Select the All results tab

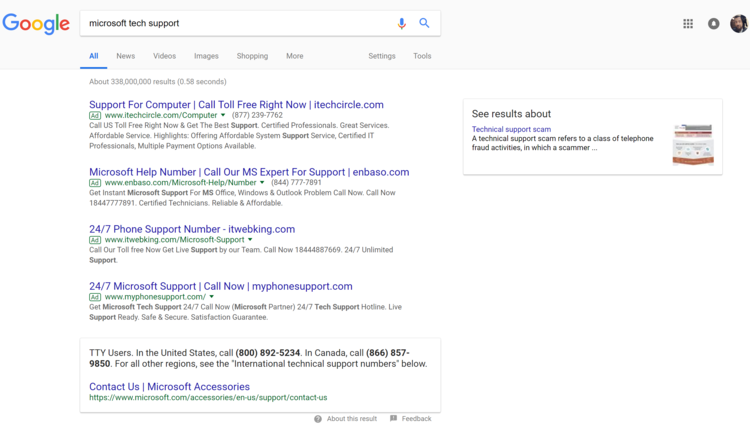(x=94, y=56)
